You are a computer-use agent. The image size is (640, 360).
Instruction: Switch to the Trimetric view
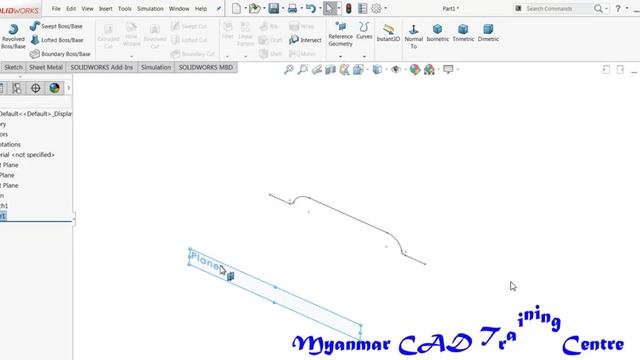pos(463,33)
